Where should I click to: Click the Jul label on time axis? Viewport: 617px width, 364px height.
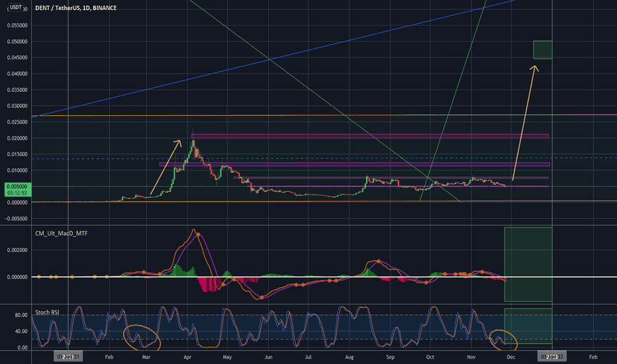(308, 357)
